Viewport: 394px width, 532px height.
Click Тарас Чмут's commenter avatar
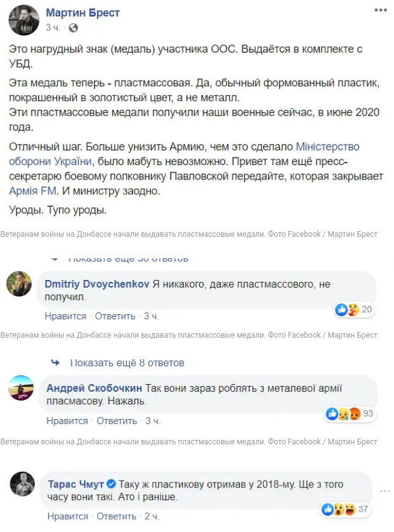[x=21, y=484]
